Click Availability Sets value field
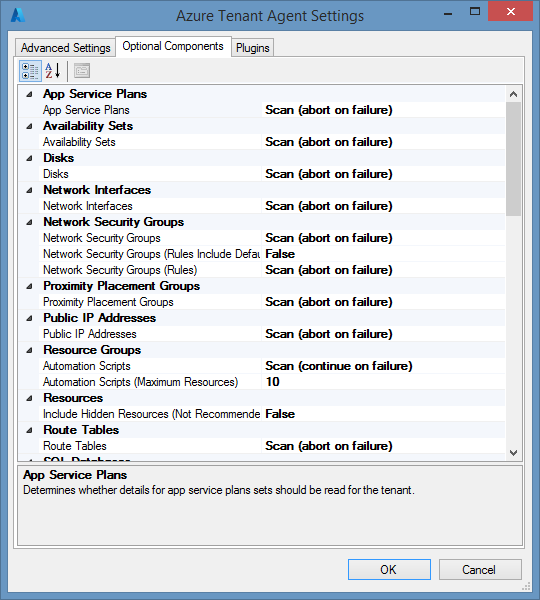Screen dimensions: 540x600 tap(383, 142)
